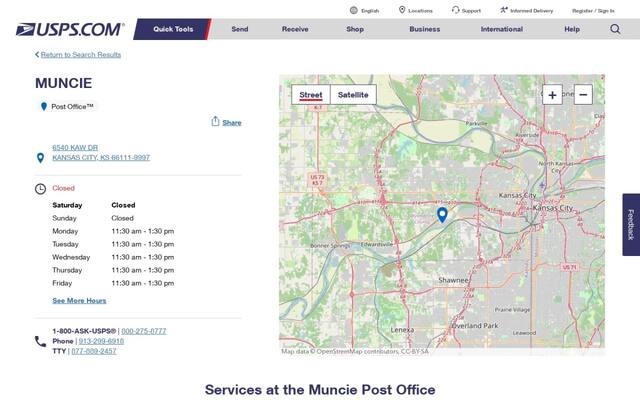Click the red Closed status text

pyautogui.click(x=63, y=188)
